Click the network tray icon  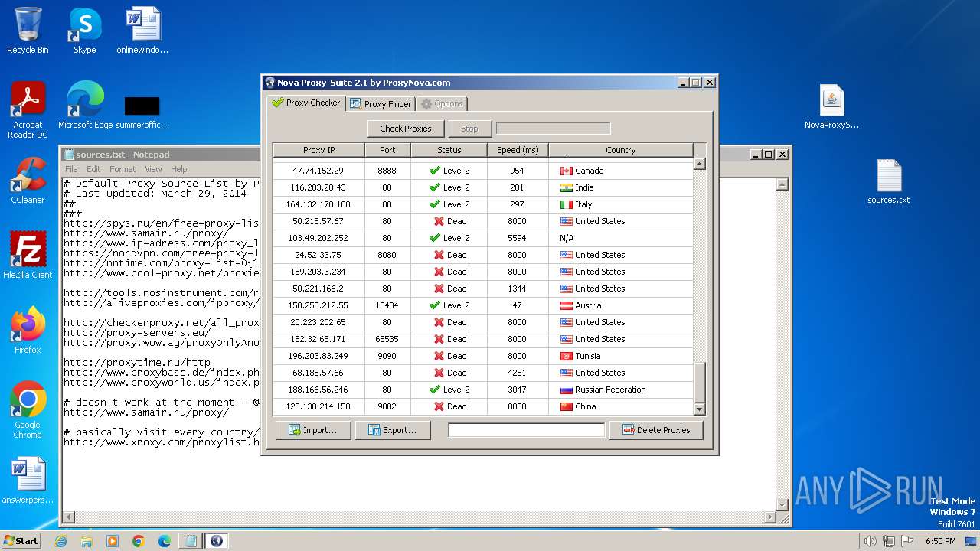pos(889,541)
